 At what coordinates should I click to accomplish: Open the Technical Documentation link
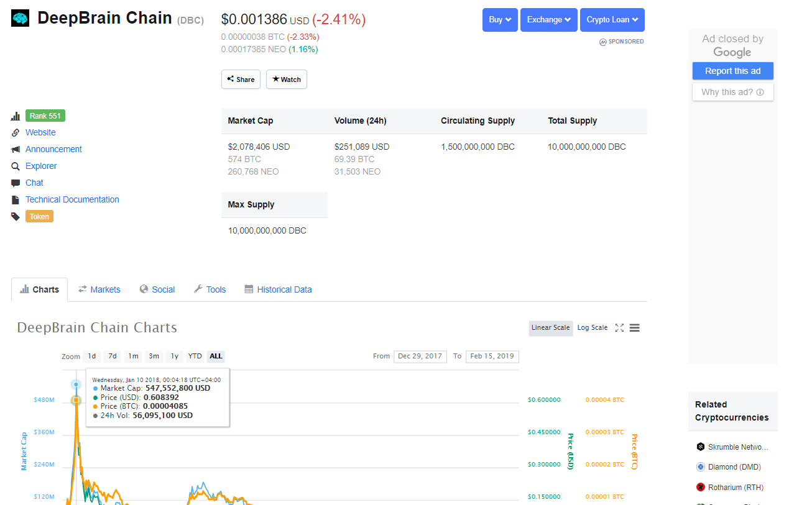(x=72, y=199)
